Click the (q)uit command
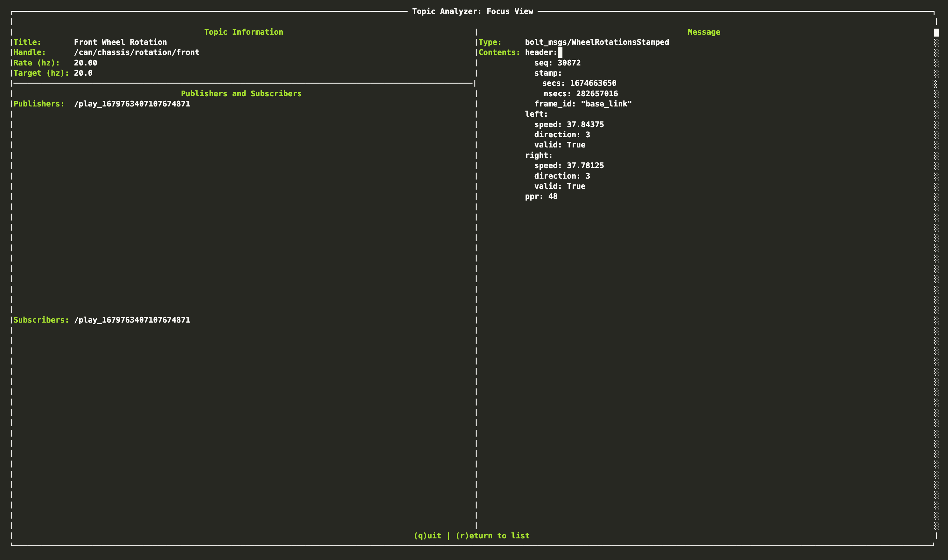This screenshot has height=560, width=948. [428, 536]
